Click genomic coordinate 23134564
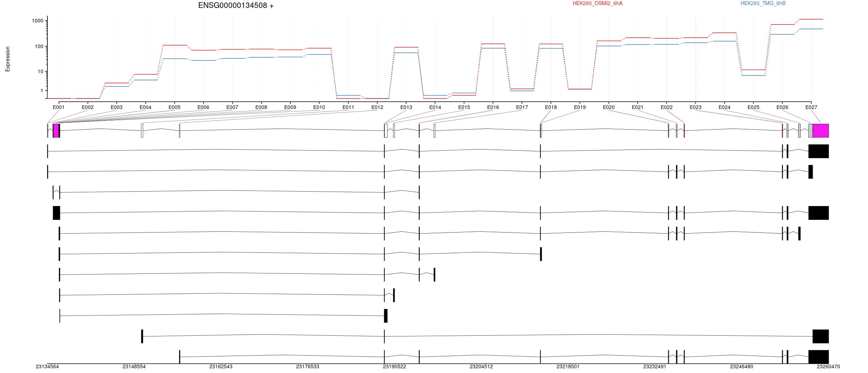The width and height of the screenshot is (868, 373). pos(47,366)
